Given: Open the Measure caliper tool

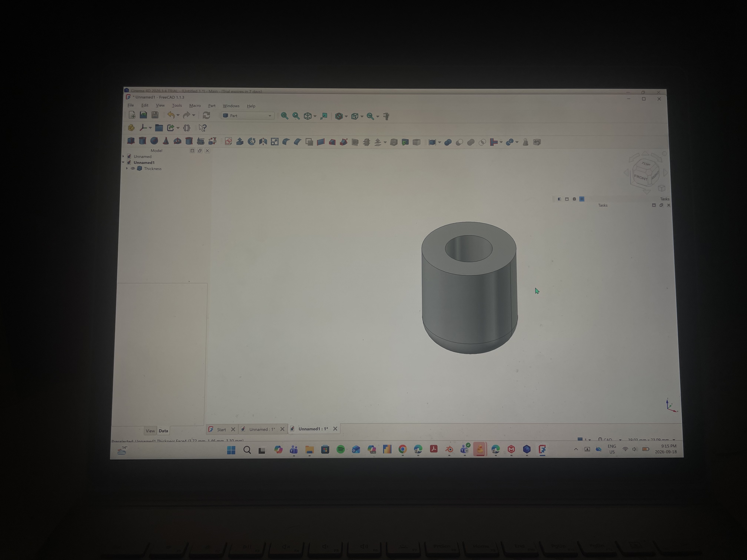Looking at the screenshot, I should coord(386,116).
